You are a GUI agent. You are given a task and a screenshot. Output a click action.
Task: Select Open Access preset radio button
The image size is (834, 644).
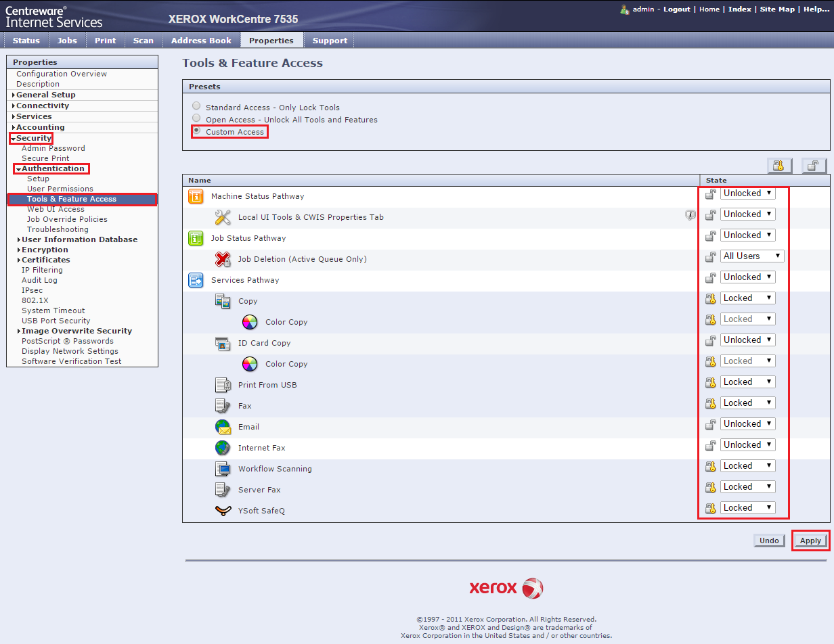tap(196, 118)
